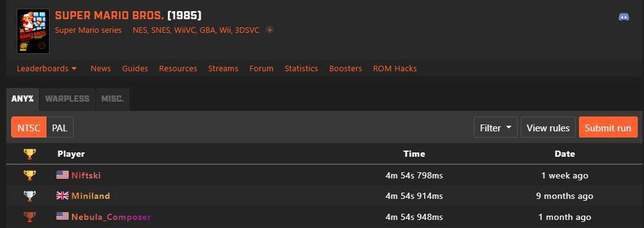644x228 pixels.
Task: Click Nebula_Composer's bronze trophy icon
Action: [x=30, y=216]
